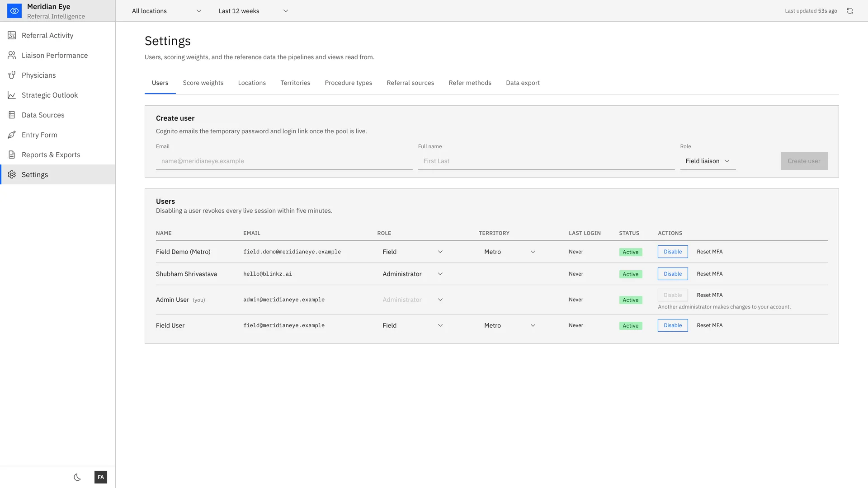
Task: Focus the Email input field
Action: (x=284, y=161)
